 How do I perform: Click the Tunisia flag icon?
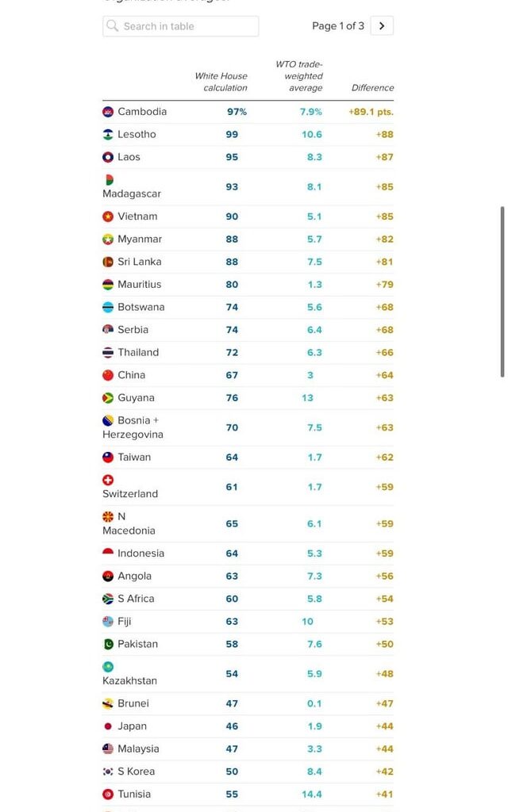pos(108,794)
